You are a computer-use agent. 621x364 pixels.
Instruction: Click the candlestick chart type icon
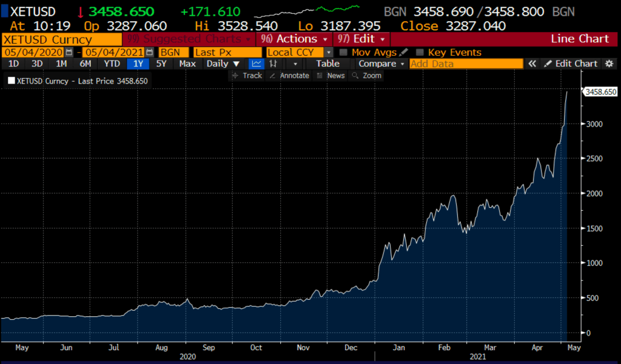tap(274, 64)
